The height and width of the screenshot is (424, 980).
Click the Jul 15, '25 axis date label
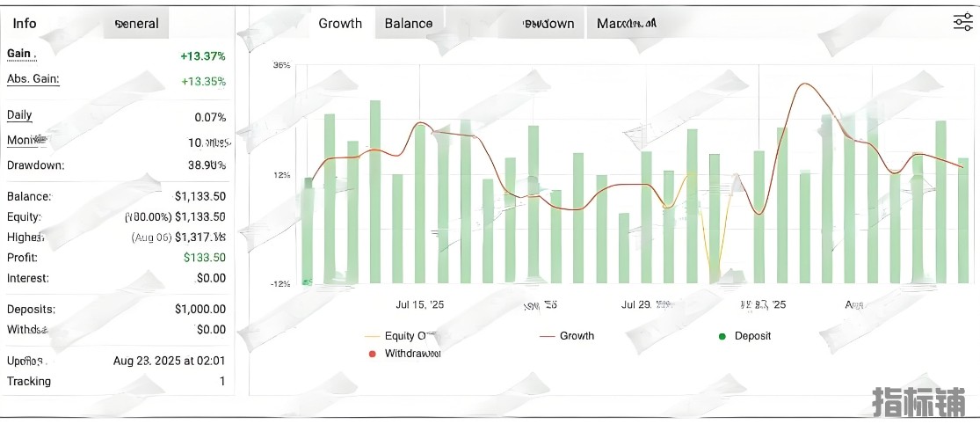[420, 305]
